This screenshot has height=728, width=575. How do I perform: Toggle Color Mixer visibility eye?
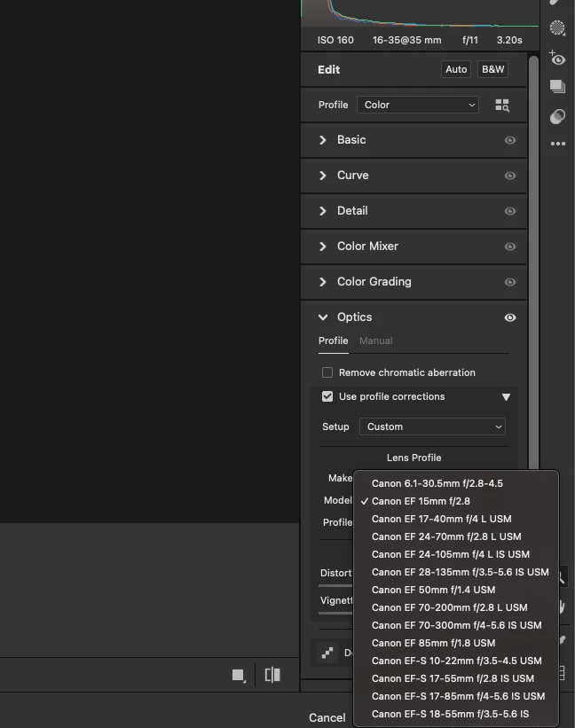510,247
